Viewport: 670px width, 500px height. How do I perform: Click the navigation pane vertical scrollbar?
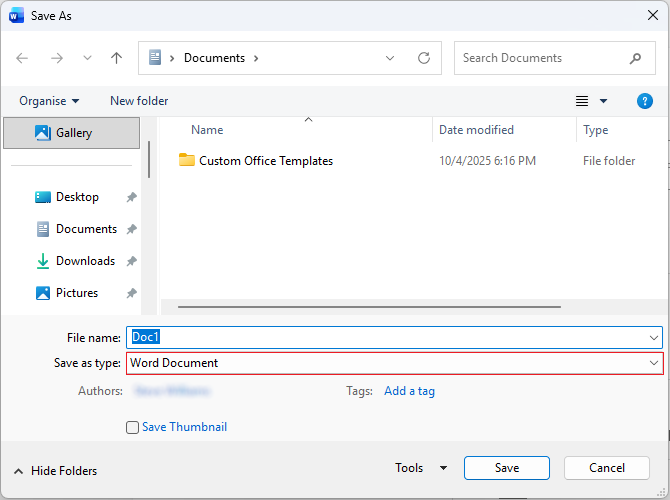tap(149, 159)
